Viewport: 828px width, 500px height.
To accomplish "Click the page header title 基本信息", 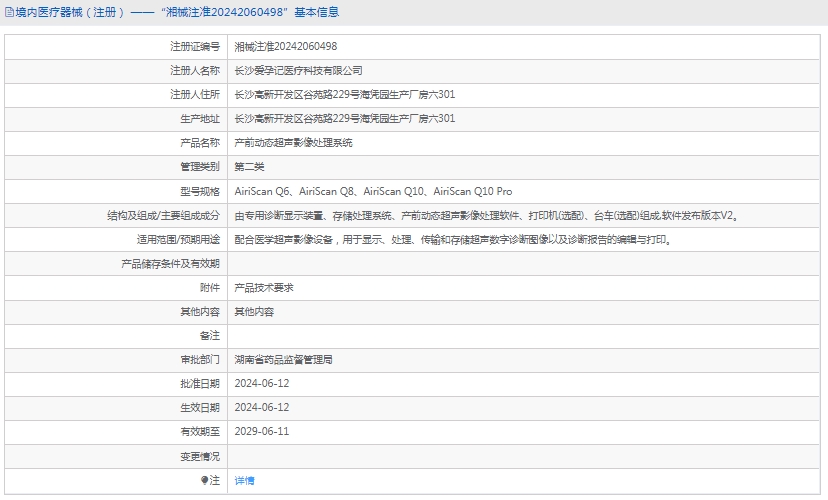I will pyautogui.click(x=316, y=13).
